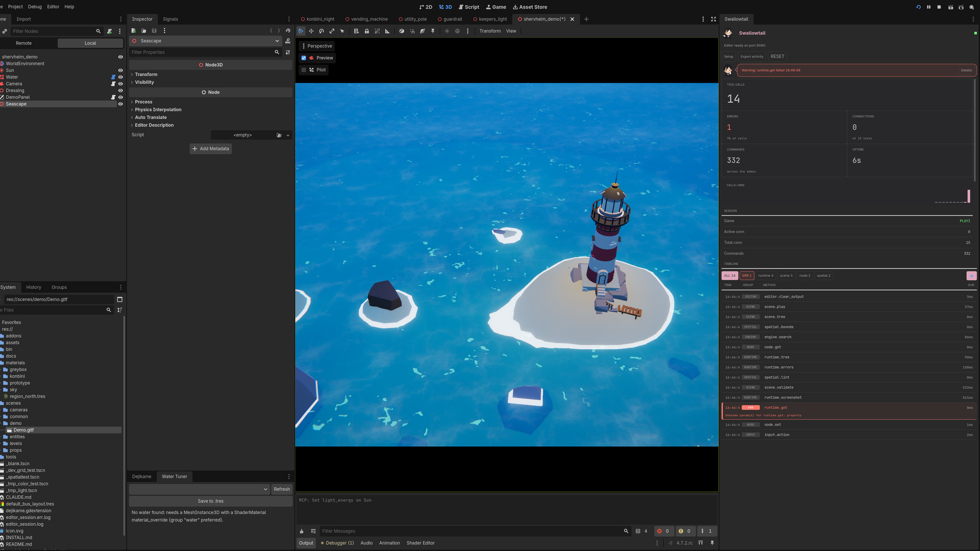Open the sun preview toggle icon

[447, 31]
